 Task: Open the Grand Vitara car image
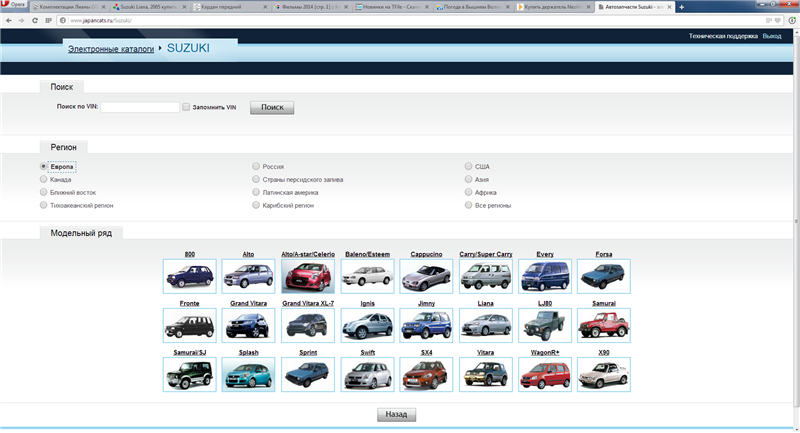point(248,325)
